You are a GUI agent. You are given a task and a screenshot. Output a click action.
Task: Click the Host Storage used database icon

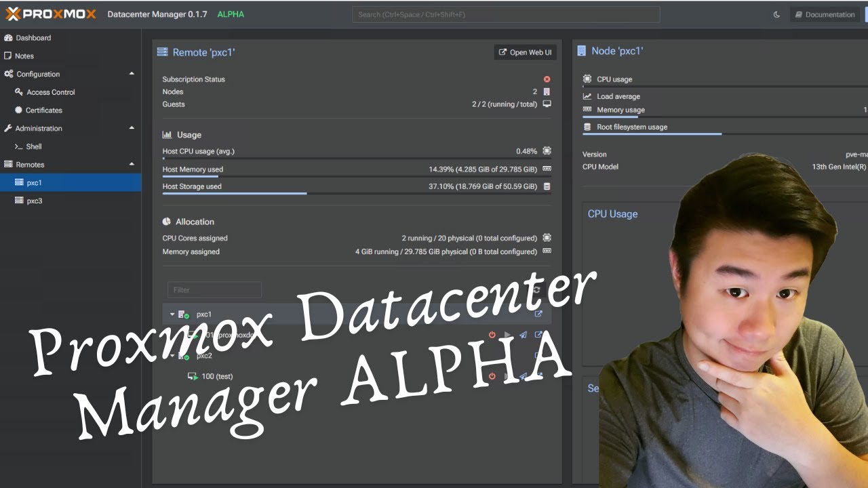547,186
